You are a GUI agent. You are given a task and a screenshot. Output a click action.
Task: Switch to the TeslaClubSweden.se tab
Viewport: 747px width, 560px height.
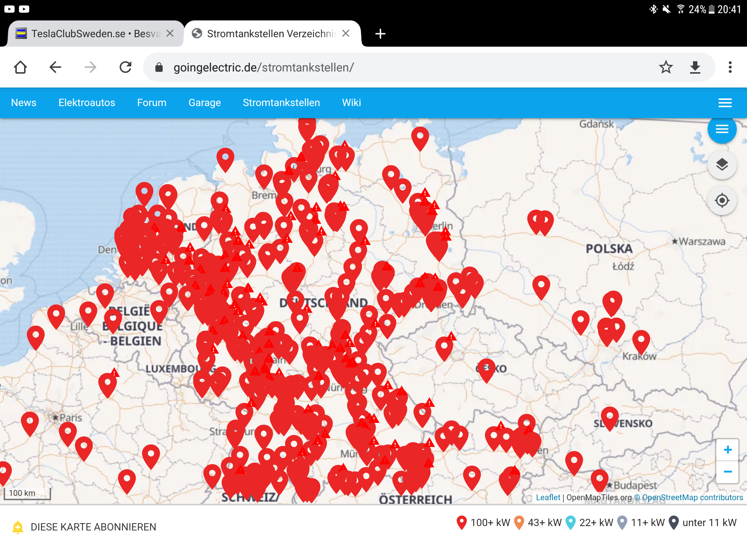[96, 34]
